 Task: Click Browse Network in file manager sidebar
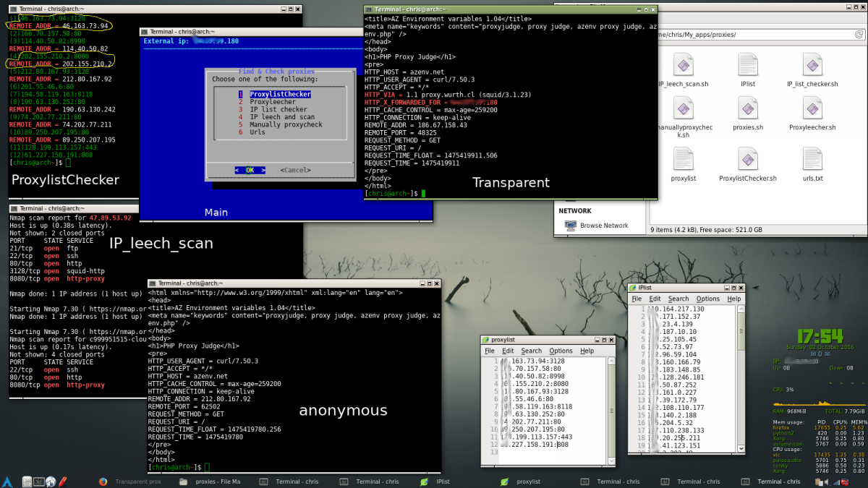click(x=603, y=226)
